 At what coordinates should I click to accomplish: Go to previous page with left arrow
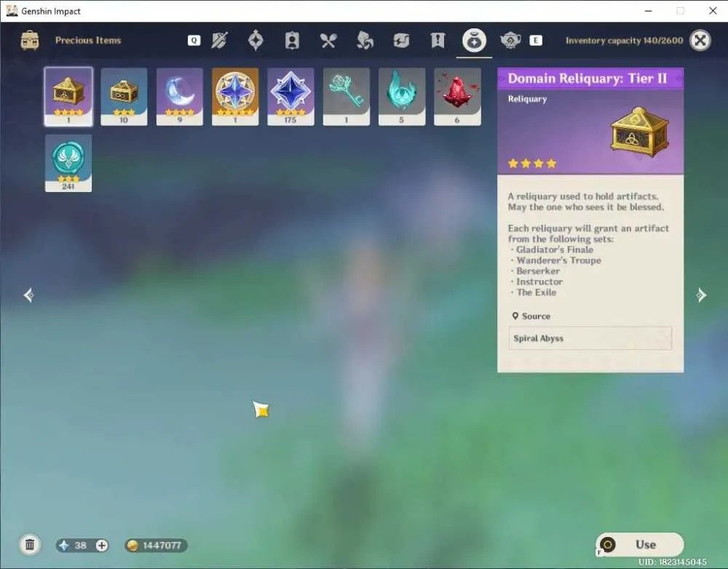[28, 295]
